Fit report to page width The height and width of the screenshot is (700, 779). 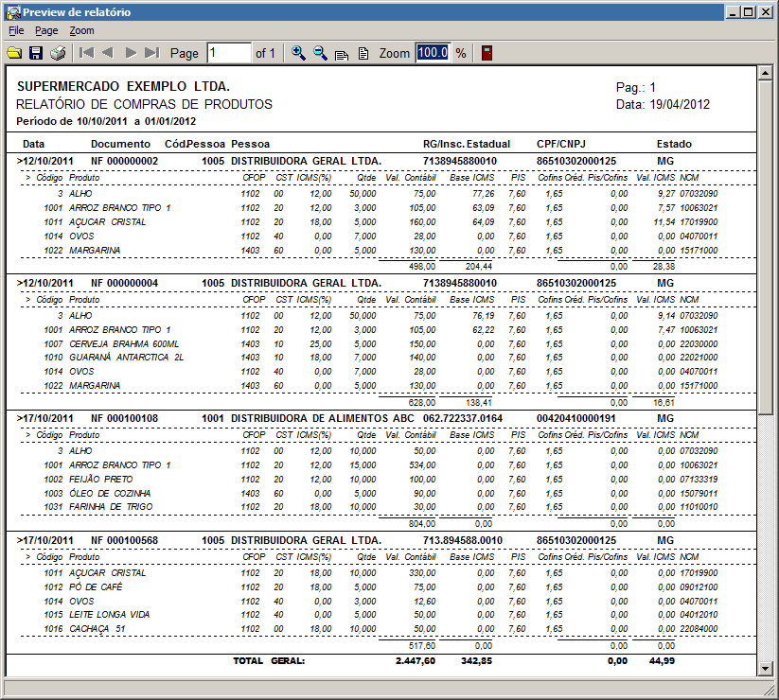(342, 54)
